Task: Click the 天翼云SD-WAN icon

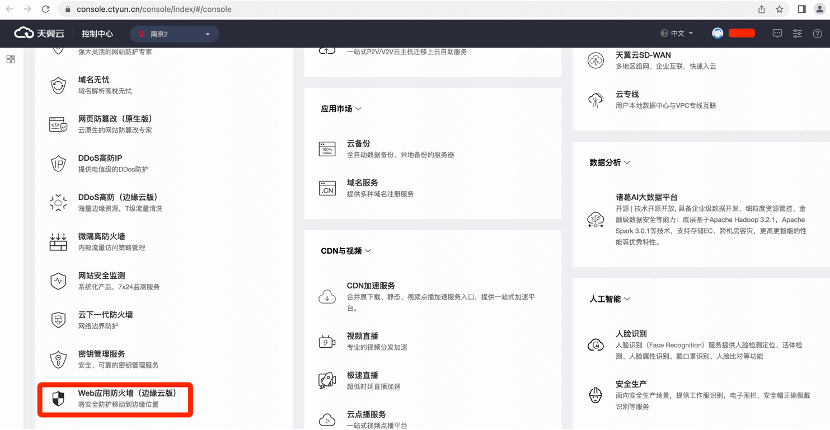Action: [x=596, y=60]
